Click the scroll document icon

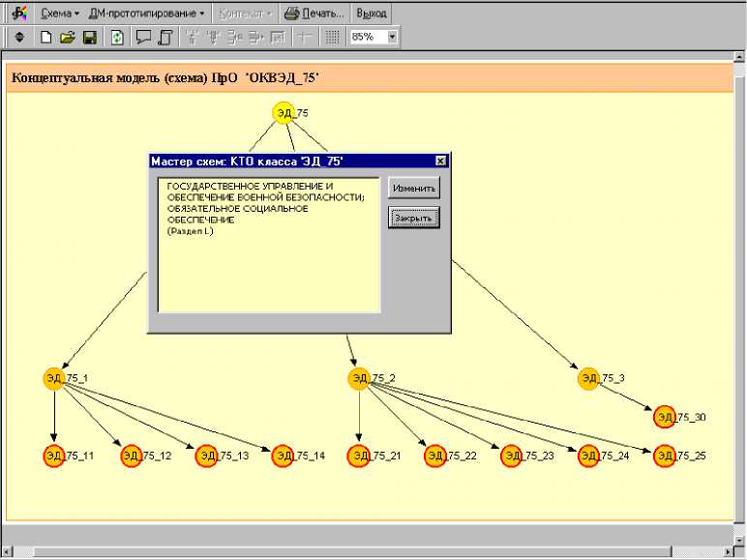(165, 37)
